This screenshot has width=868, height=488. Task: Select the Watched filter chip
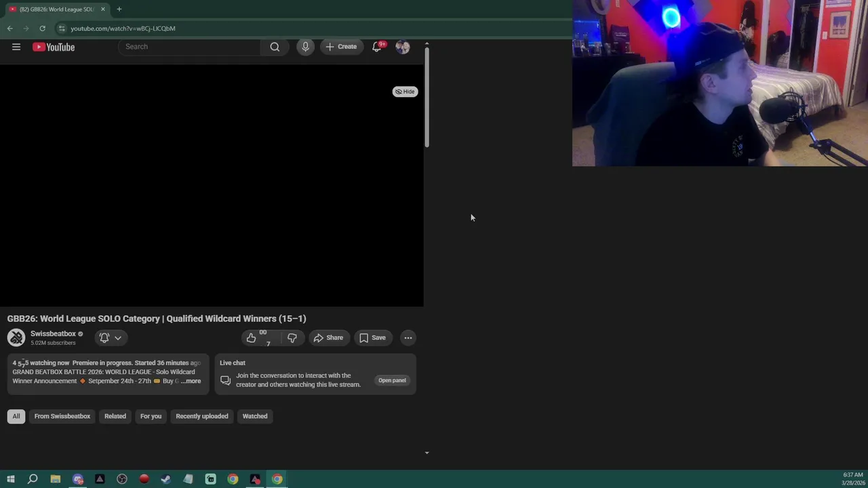pyautogui.click(x=255, y=416)
